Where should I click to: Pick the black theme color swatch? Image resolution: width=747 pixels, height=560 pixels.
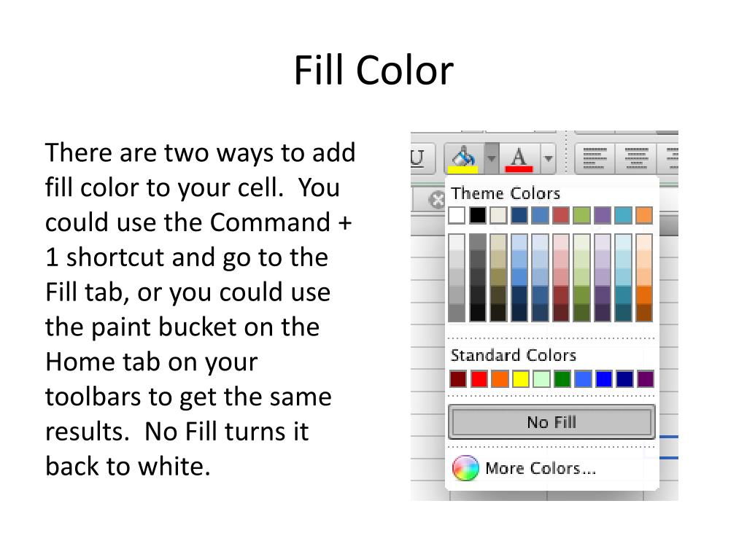click(x=478, y=215)
